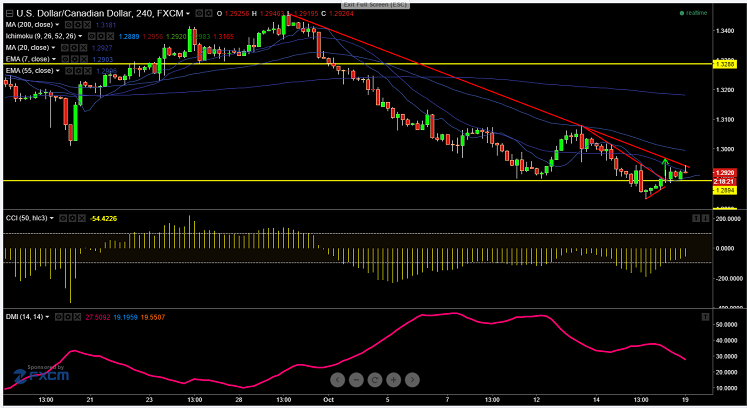Hide the MA (200, close) indicator
The height and width of the screenshot is (408, 747).
pyautogui.click(x=68, y=25)
